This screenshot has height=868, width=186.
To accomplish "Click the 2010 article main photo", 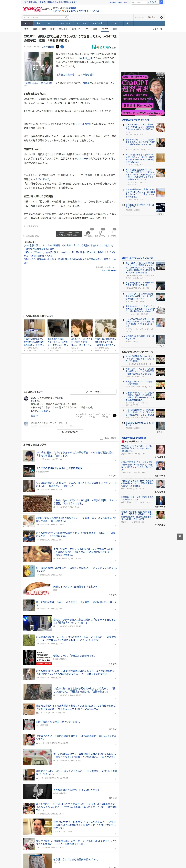I will (39, 66).
